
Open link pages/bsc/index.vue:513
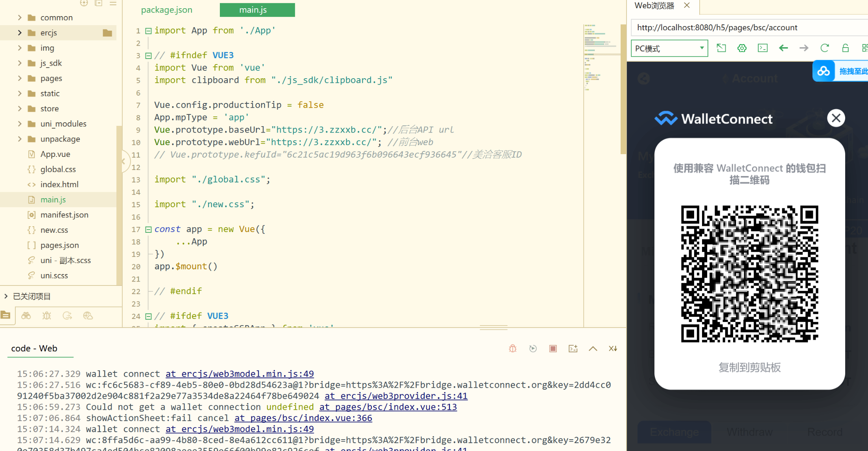(x=388, y=407)
